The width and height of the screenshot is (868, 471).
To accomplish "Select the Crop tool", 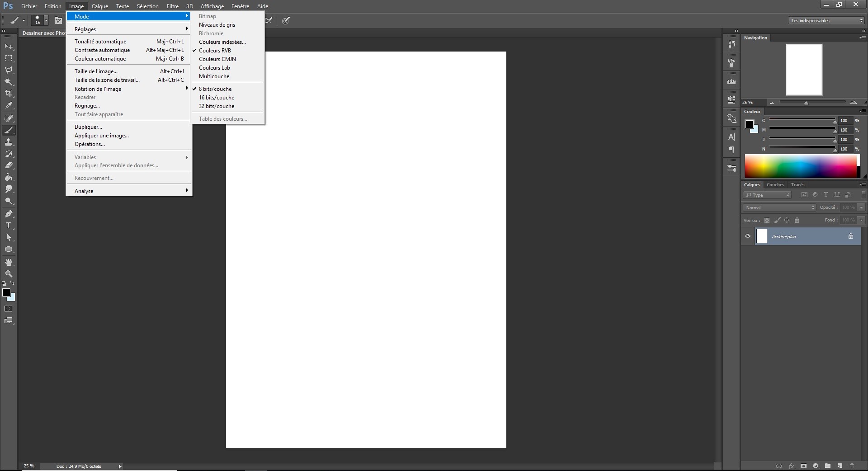I will click(x=9, y=93).
